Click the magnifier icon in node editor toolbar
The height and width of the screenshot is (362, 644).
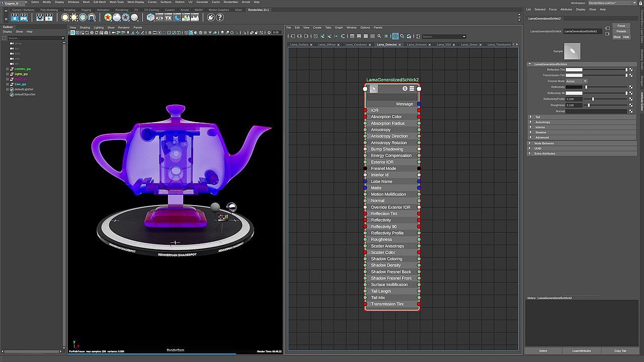coord(379,36)
